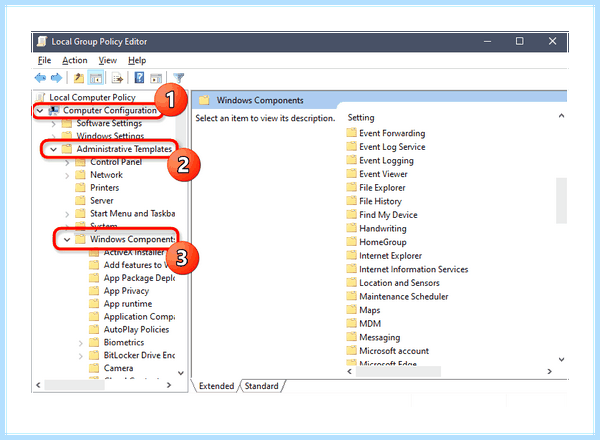Select Event Log Service in list

[392, 147]
